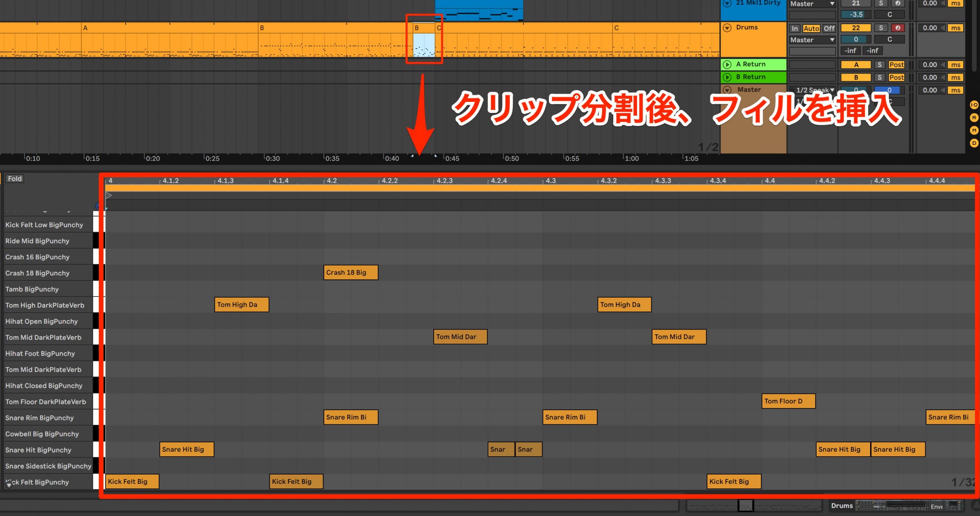Mute return track with activator B
980x516 pixels.
coord(856,77)
